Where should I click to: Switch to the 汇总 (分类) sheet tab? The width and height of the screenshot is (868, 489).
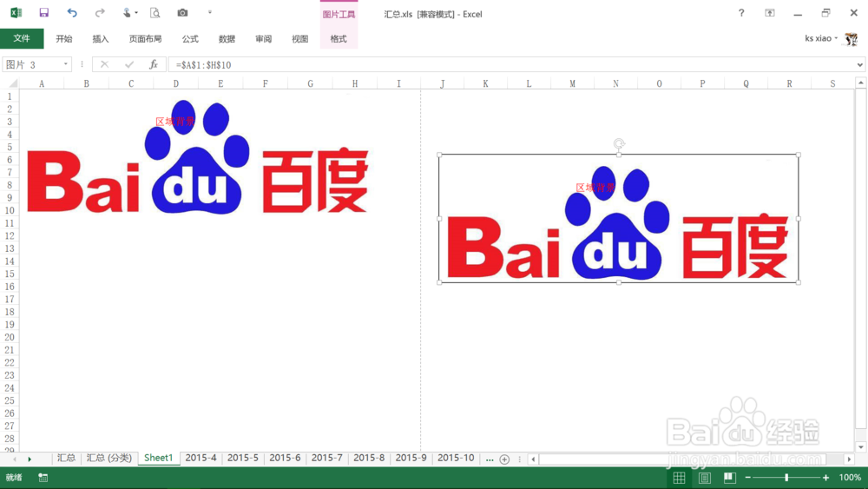pos(109,458)
